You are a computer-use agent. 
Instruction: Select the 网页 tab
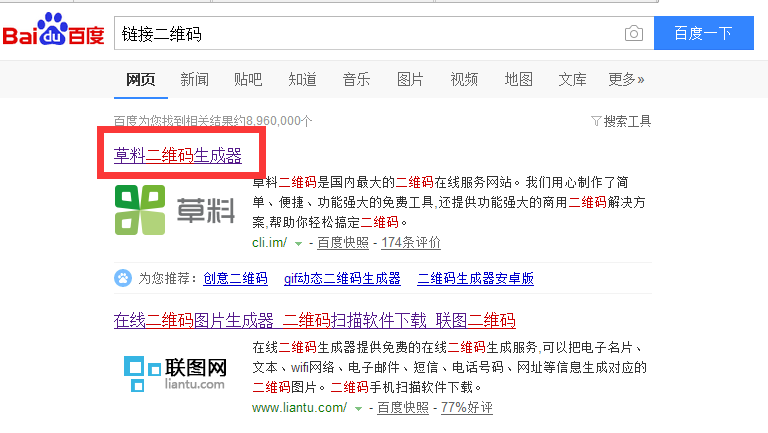pyautogui.click(x=141, y=79)
